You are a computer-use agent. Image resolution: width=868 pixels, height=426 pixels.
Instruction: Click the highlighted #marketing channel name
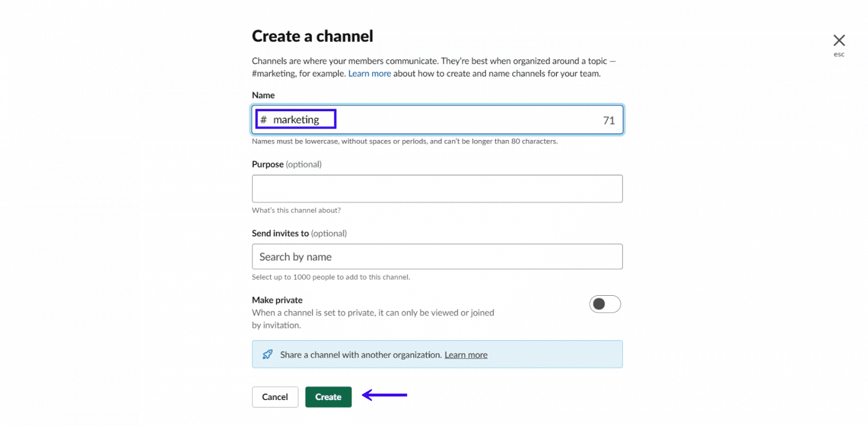(296, 119)
